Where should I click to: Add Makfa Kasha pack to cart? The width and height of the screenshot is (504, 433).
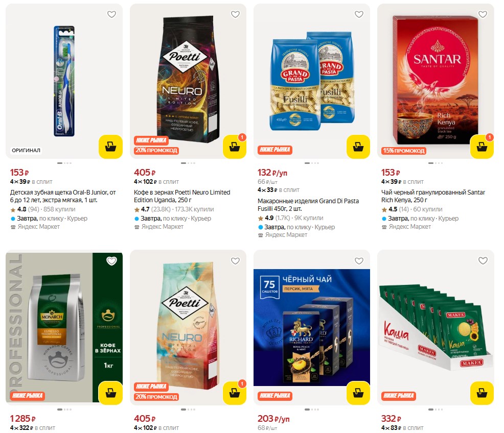pyautogui.click(x=482, y=393)
